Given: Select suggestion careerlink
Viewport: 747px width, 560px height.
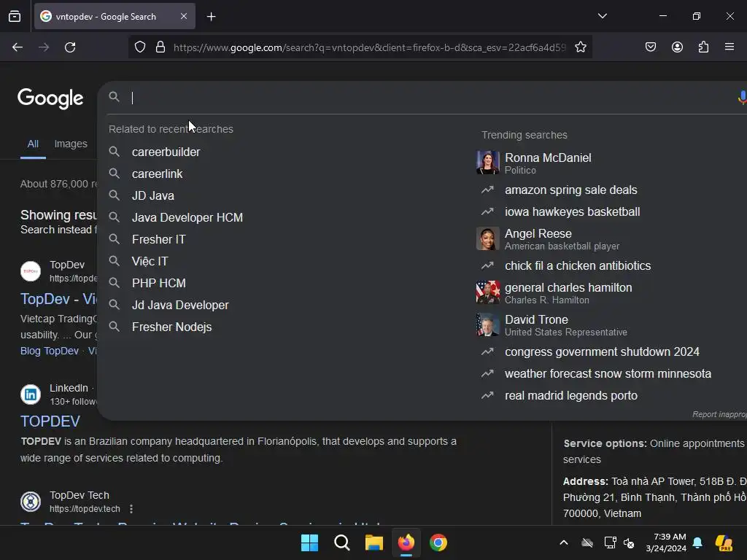Looking at the screenshot, I should [x=158, y=174].
